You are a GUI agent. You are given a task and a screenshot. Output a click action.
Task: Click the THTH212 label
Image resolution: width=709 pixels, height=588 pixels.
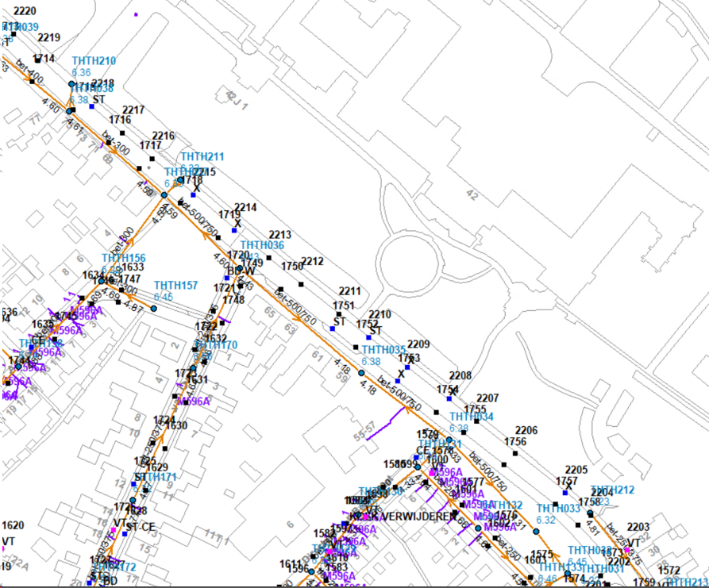[612, 490]
